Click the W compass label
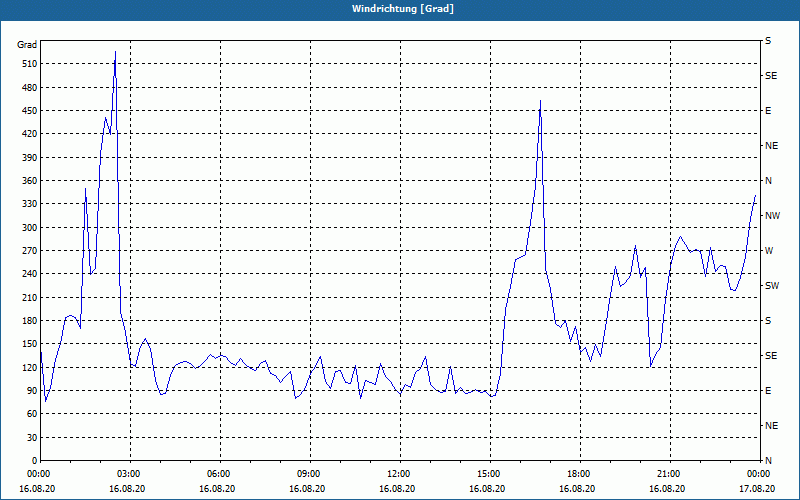This screenshot has width=800, height=500. coord(769,251)
